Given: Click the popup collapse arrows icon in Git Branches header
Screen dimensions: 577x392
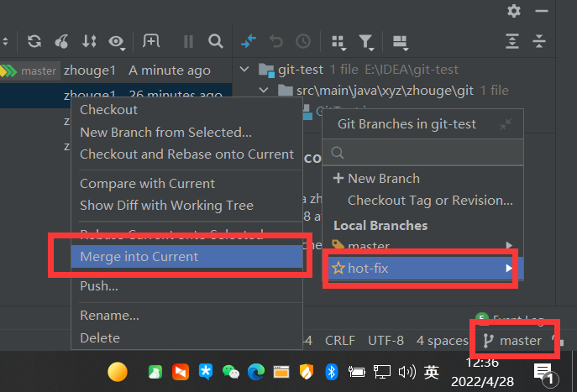Looking at the screenshot, I should (506, 124).
